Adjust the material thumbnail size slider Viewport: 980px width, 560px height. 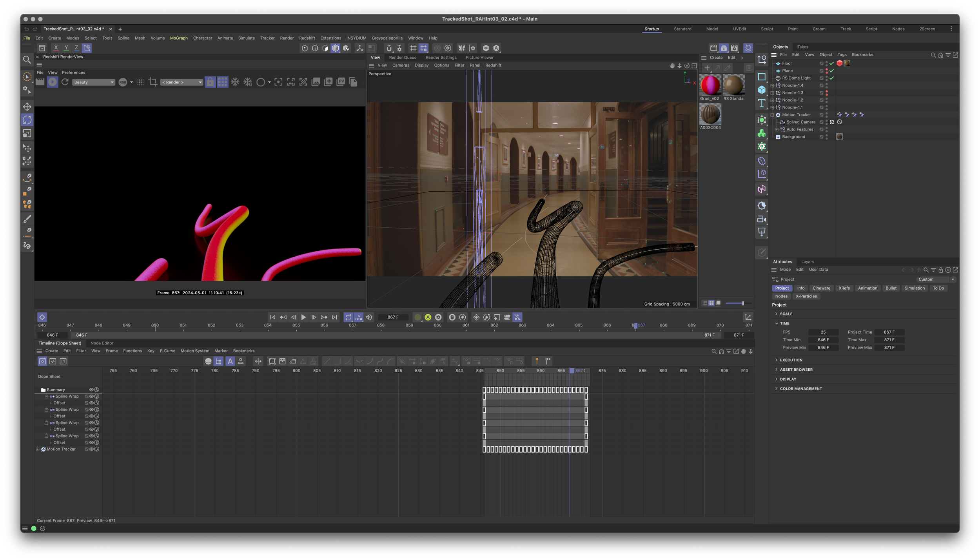click(x=742, y=303)
